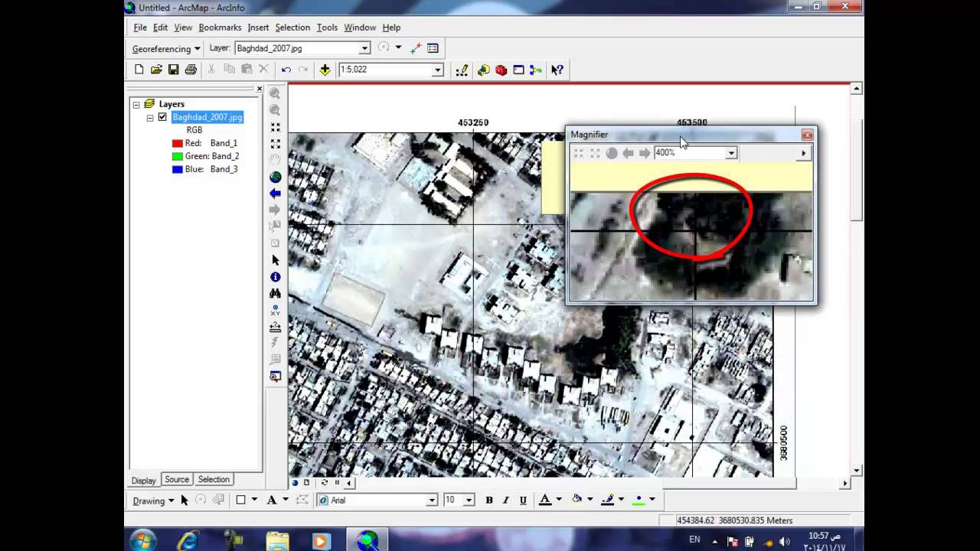Viewport: 980px width, 551px height.
Task: Activate the Identify tool
Action: point(276,277)
